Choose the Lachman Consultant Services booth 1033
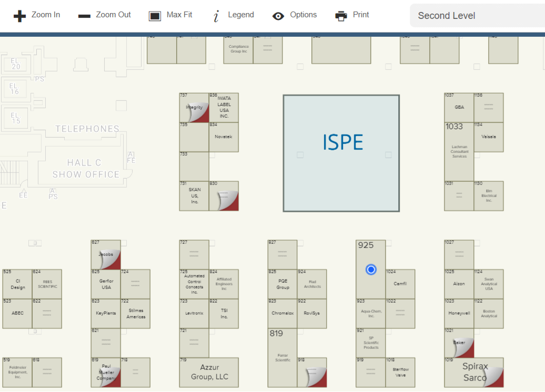The width and height of the screenshot is (545, 392). (x=459, y=152)
